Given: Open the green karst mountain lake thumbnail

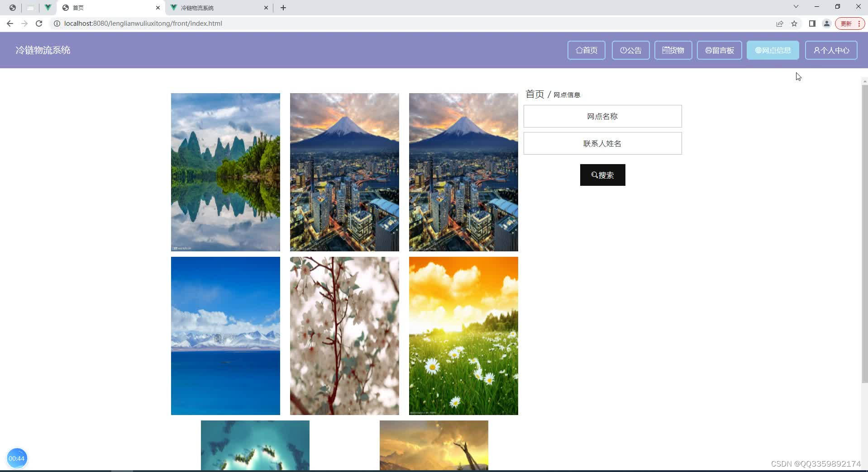Looking at the screenshot, I should 225,172.
